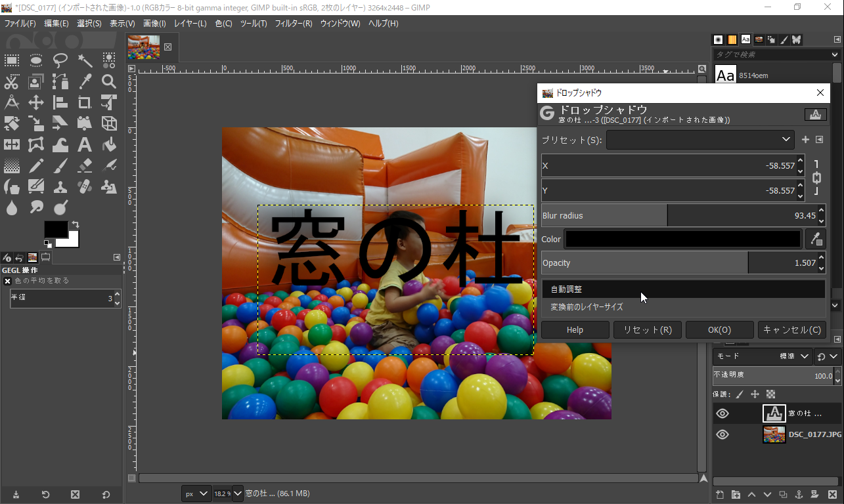Anchor the floating layer with anchor icon
Image resolution: width=844 pixels, height=504 pixels.
tap(799, 494)
